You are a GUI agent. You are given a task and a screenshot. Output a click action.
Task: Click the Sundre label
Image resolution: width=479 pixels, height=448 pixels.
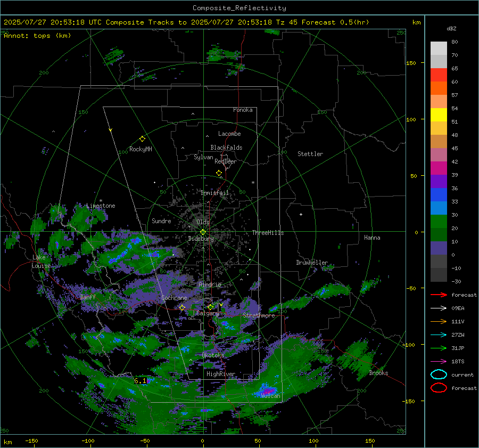click(161, 221)
